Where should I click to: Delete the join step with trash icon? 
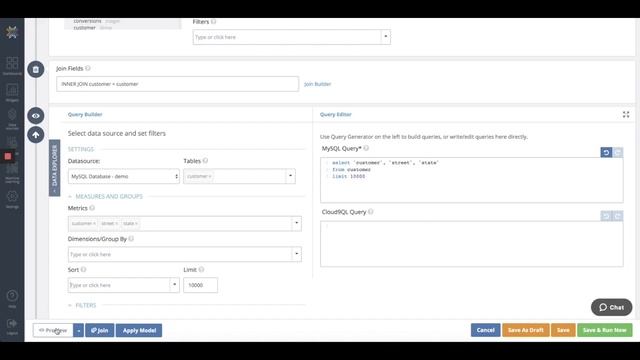click(x=36, y=69)
